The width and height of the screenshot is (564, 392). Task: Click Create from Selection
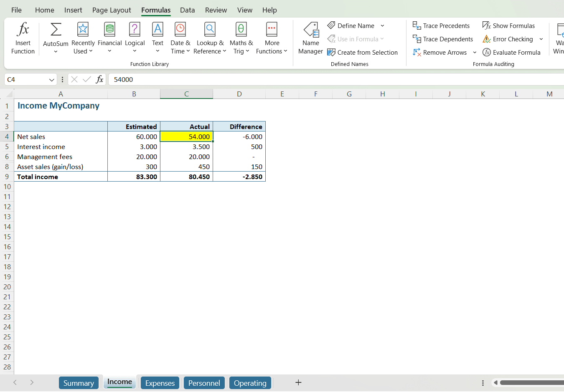[x=363, y=53]
